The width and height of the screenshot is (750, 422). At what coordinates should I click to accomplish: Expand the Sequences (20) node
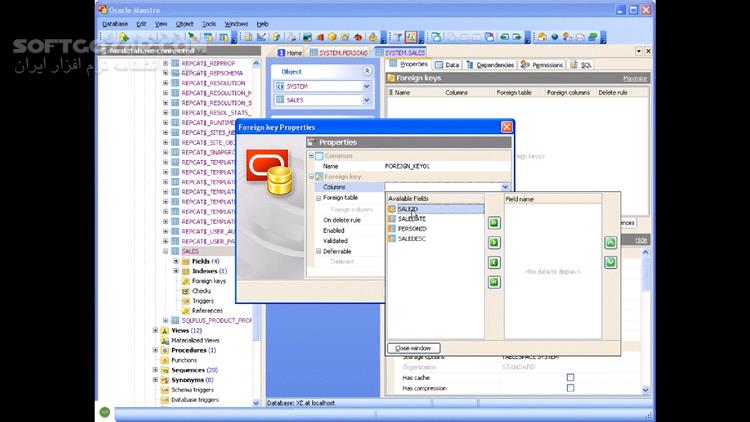point(155,370)
